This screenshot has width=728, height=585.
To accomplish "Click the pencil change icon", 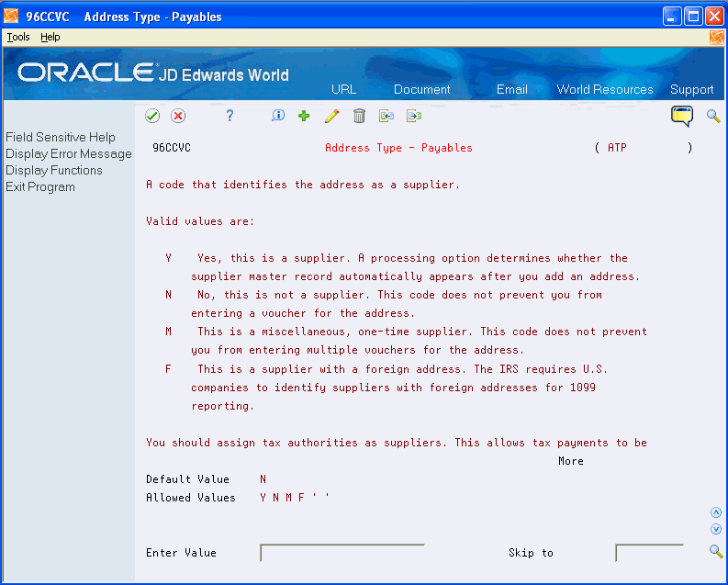I will click(x=331, y=116).
